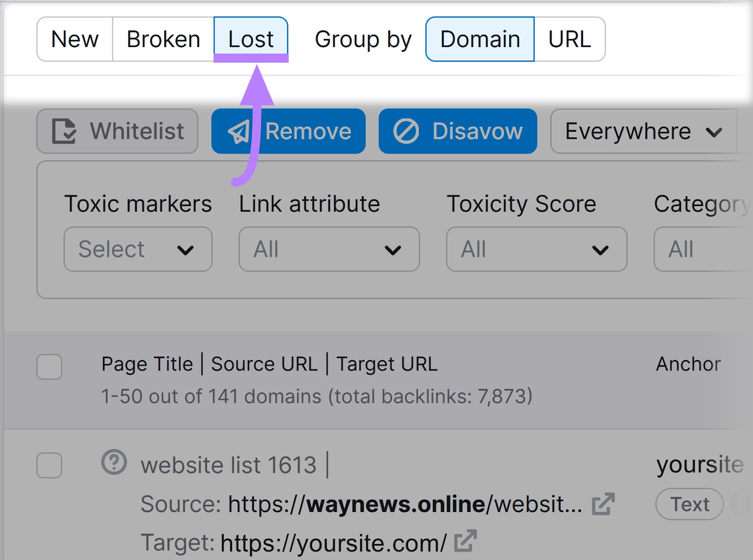Switch to the Broken tab
Viewport: 753px width, 560px height.
163,39
